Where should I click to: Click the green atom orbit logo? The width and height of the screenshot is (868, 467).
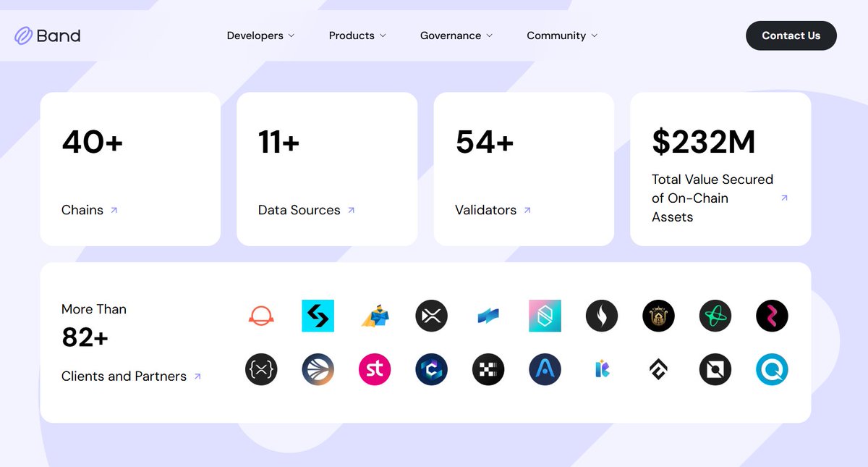point(715,316)
